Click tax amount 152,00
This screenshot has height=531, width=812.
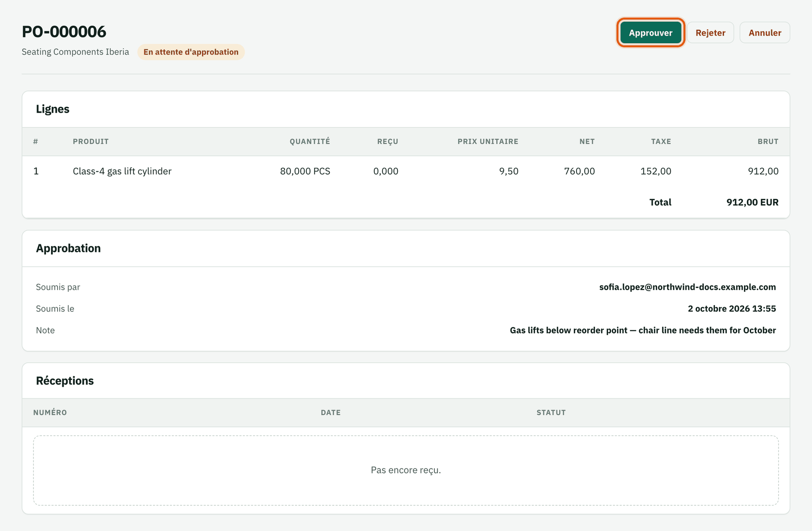coord(656,171)
